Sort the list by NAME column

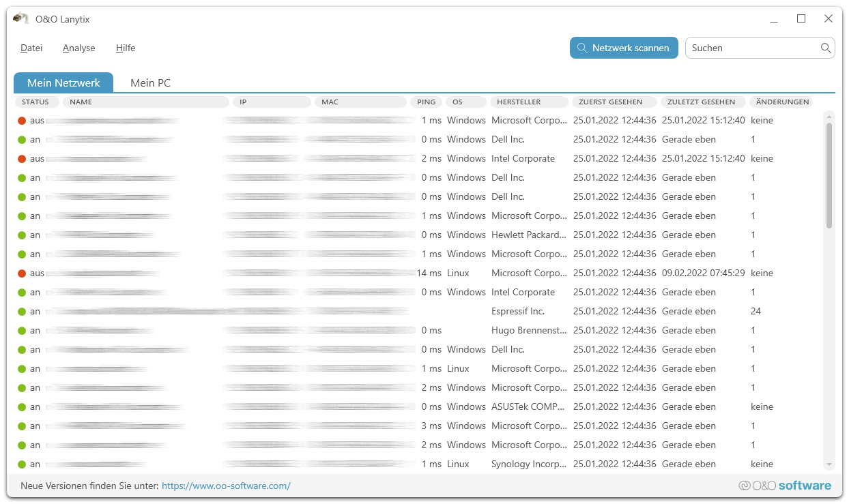coord(146,102)
